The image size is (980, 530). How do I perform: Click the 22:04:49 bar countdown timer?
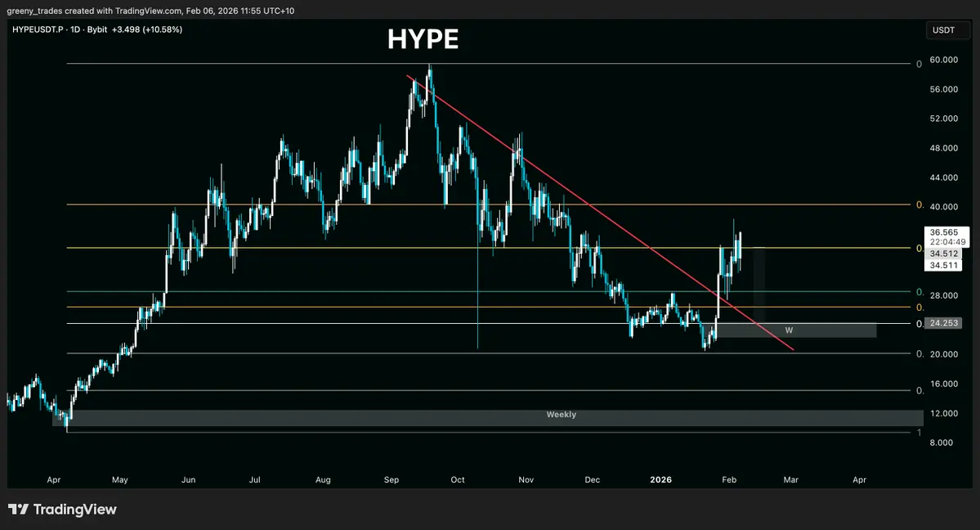pos(947,241)
